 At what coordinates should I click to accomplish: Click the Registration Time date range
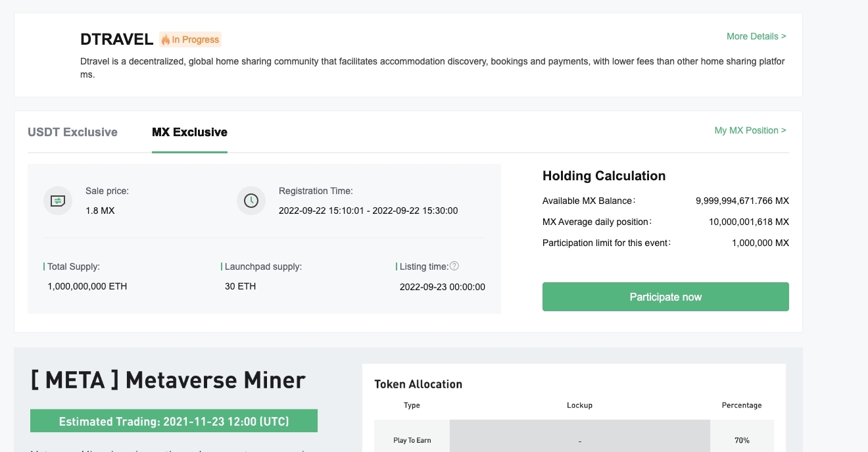(368, 211)
